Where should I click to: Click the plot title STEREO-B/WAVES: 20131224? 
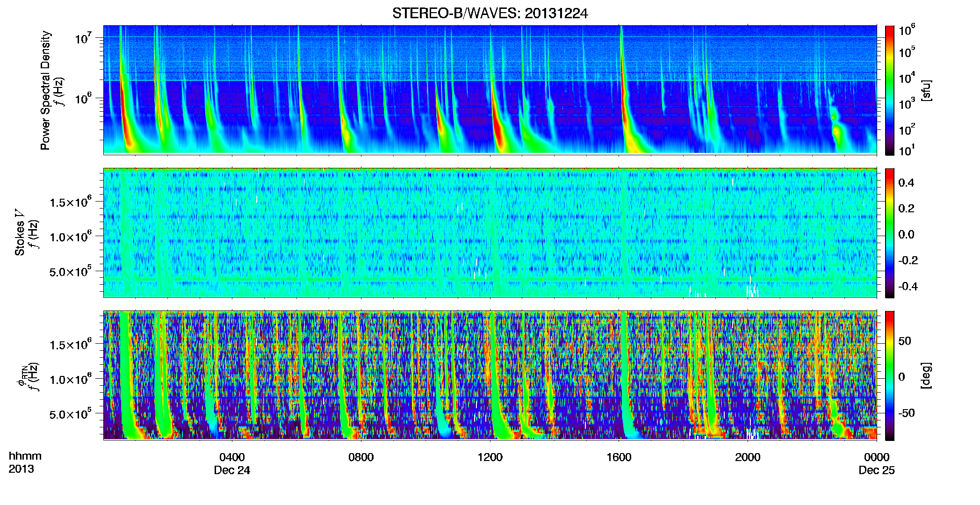tap(490, 13)
